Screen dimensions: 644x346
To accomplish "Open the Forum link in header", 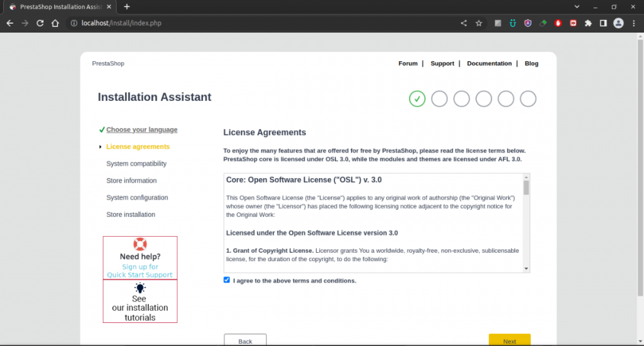I will [408, 64].
